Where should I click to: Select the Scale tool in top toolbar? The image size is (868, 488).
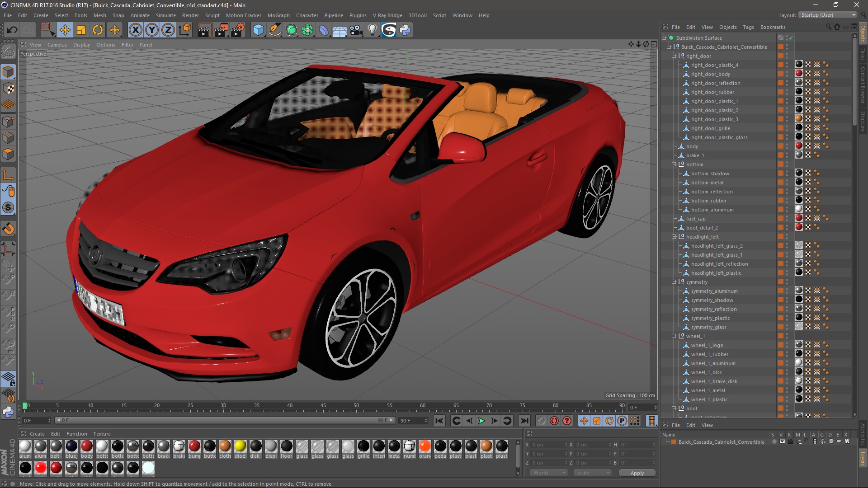pyautogui.click(x=81, y=30)
